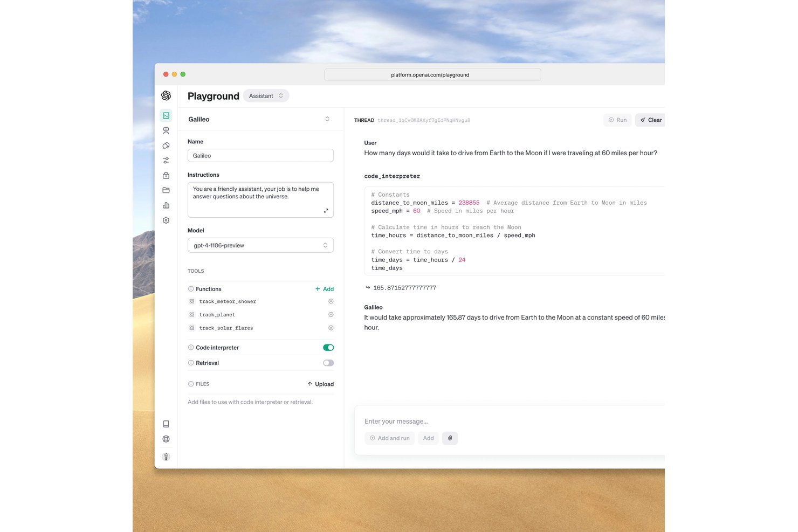
Task: Open the sliders icon in sidebar
Action: click(166, 161)
